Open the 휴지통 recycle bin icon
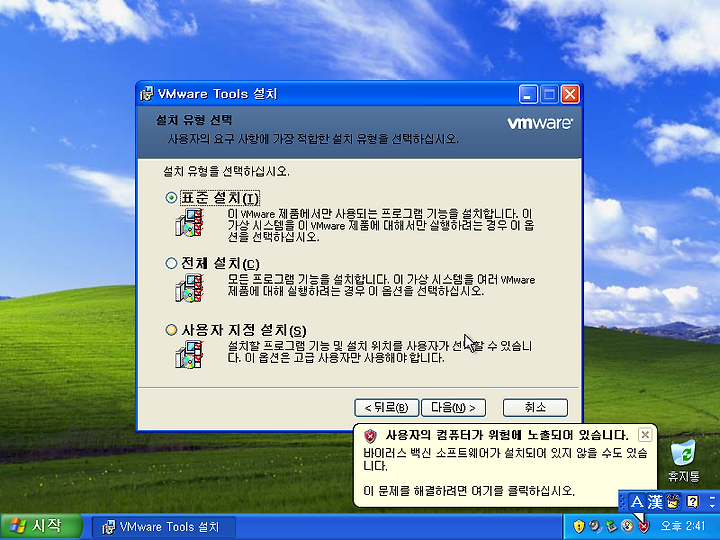The width and height of the screenshot is (720, 540). coord(684,461)
